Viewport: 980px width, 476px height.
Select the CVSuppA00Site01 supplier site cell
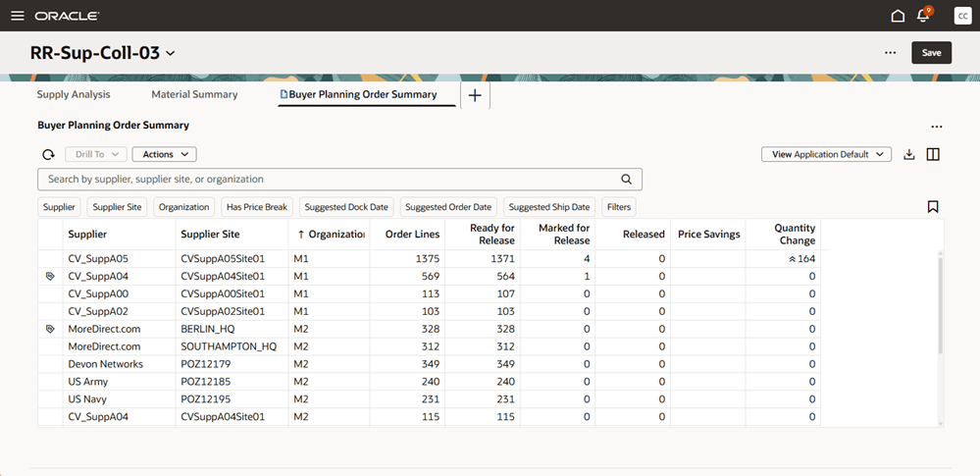(x=232, y=293)
